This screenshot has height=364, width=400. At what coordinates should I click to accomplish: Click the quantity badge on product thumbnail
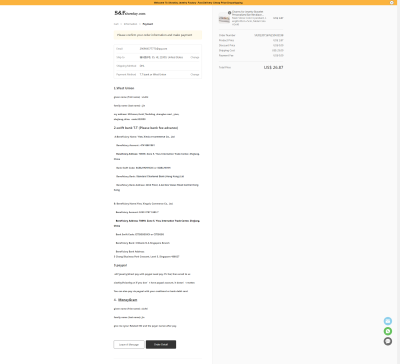pyautogui.click(x=229, y=13)
